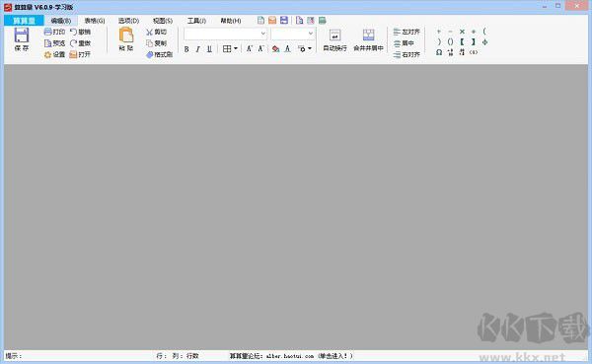Click the green quick access icon
The width and height of the screenshot is (592, 364).
tap(322, 21)
